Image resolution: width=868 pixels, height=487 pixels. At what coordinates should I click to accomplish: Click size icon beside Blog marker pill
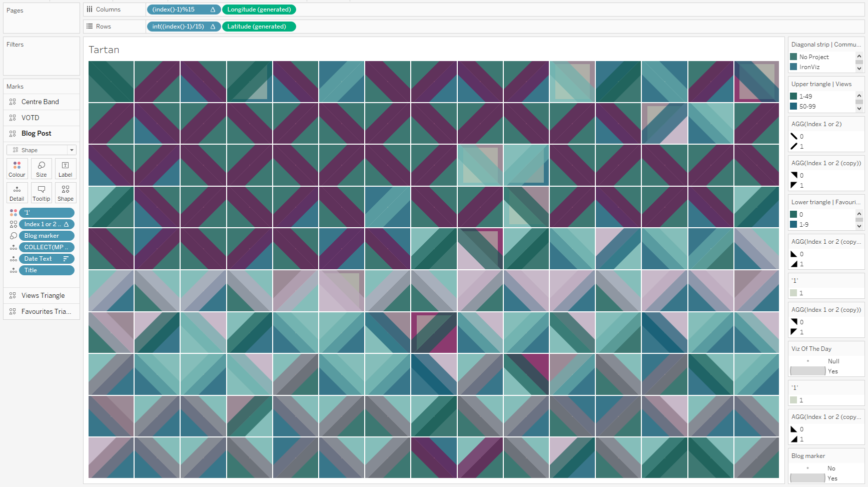coord(14,236)
